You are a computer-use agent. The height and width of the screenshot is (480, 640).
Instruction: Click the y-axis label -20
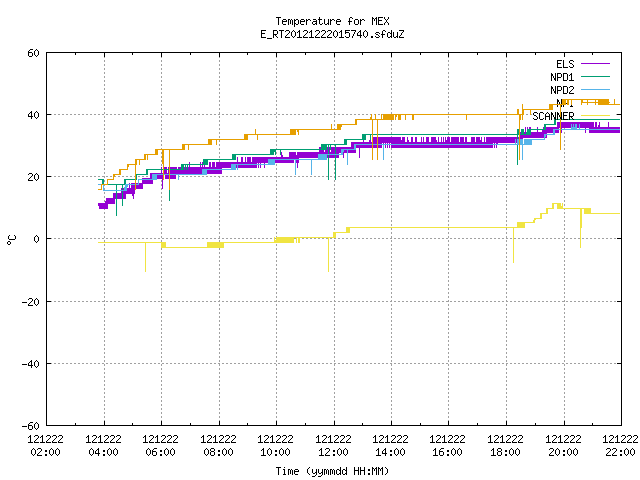pyautogui.click(x=31, y=302)
